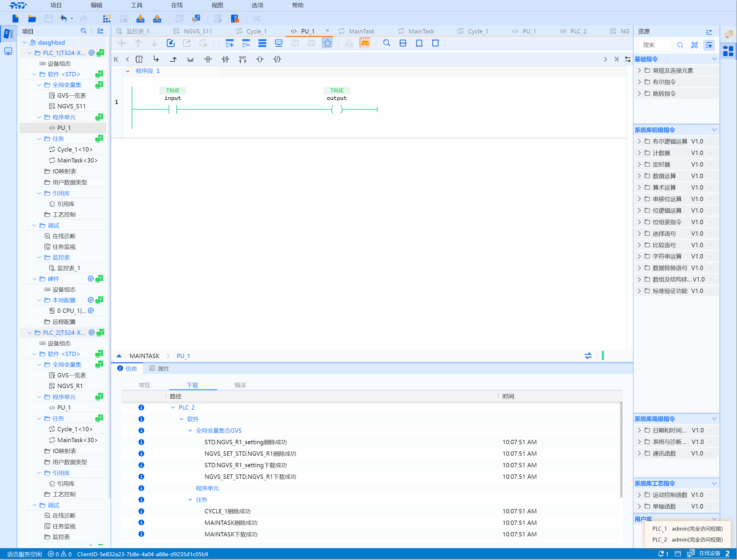Open the project folder icon

click(32, 19)
